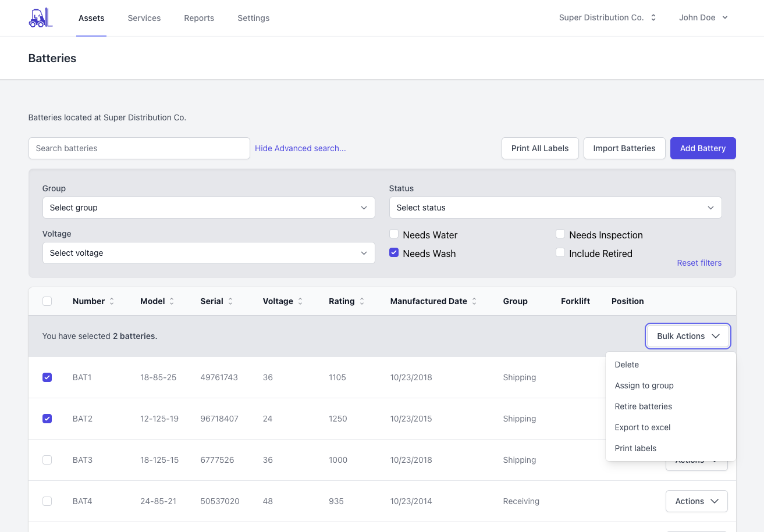This screenshot has height=532, width=764.
Task: Open the John Doe user menu
Action: coord(703,17)
